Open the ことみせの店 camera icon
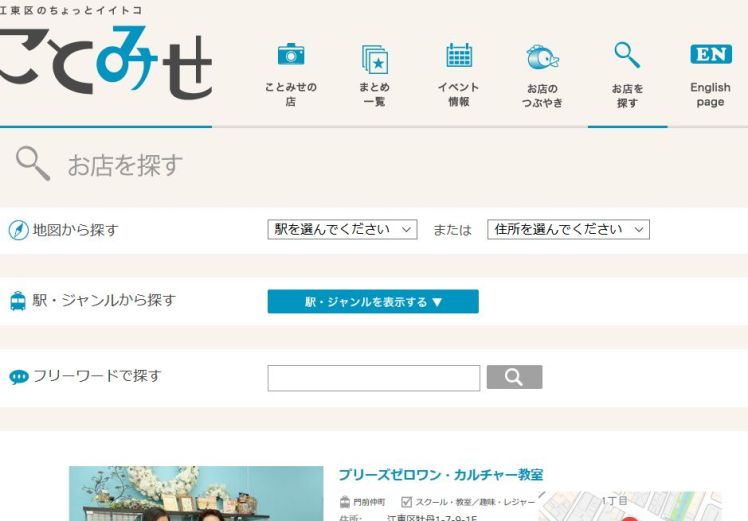The height and width of the screenshot is (521, 748). click(x=291, y=54)
